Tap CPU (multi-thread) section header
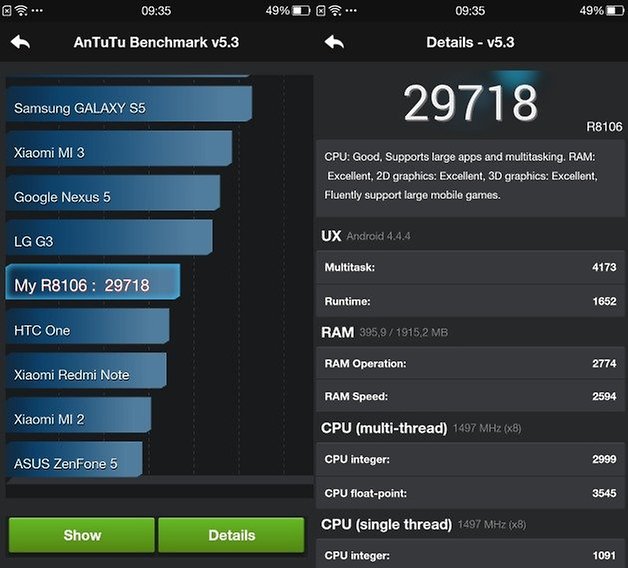Image resolution: width=628 pixels, height=568 pixels. (x=421, y=428)
